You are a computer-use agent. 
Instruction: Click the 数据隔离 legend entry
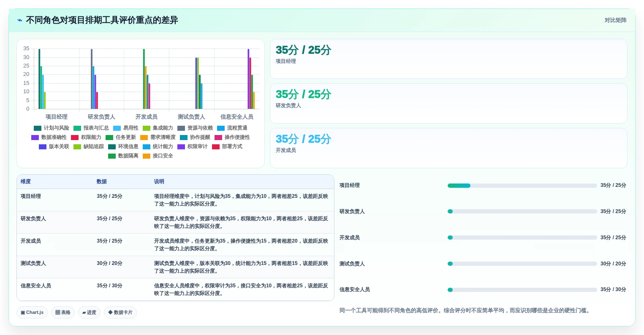[x=123, y=156]
